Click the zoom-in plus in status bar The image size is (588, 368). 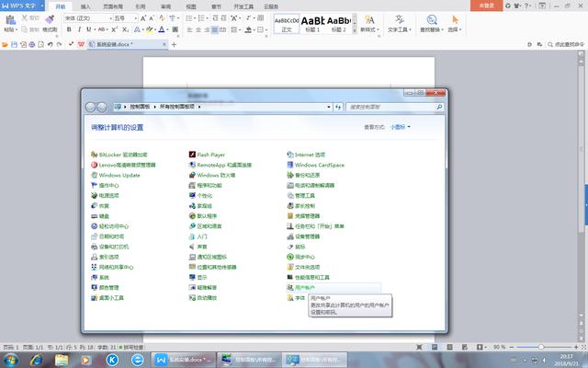pyautogui.click(x=576, y=347)
